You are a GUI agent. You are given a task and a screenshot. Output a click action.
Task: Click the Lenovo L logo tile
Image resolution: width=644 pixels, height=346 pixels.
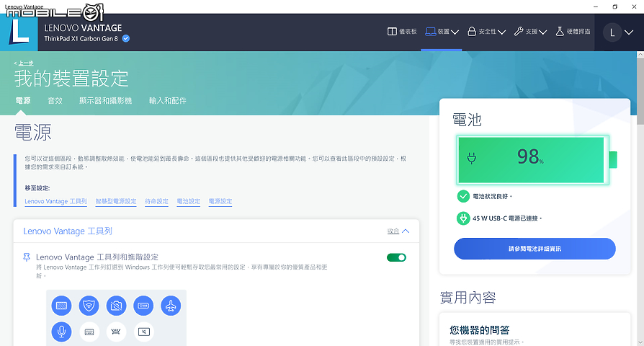click(x=19, y=32)
